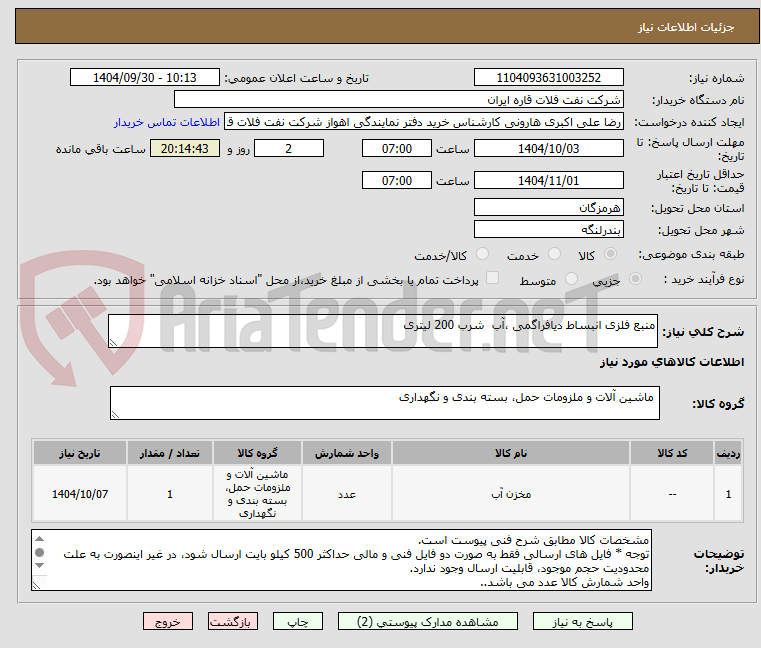
Task: Click the واحد شمارش column header
Action: (347, 453)
